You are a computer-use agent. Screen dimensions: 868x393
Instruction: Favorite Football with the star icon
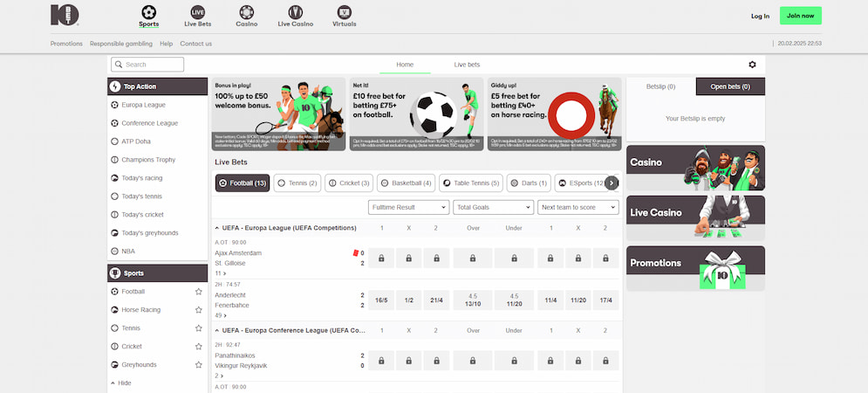[198, 292]
